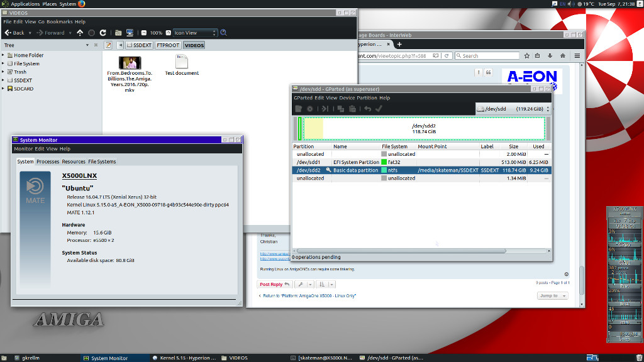Report the post using the exclamation icon
Image resolution: width=644 pixels, height=362 pixels.
click(479, 73)
